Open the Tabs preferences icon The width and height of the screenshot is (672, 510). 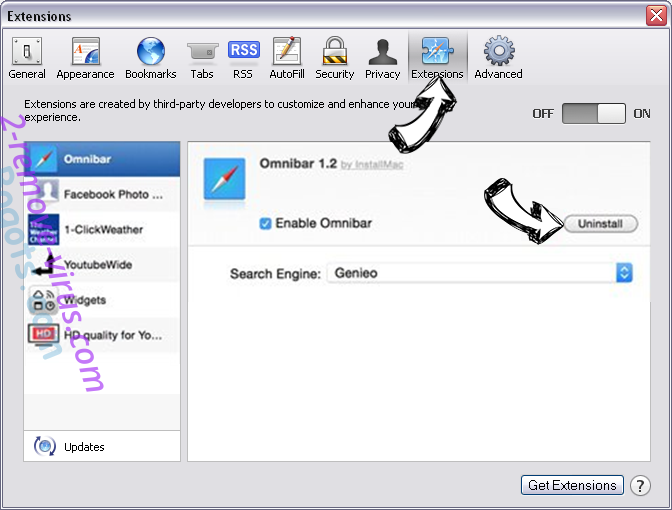pyautogui.click(x=202, y=51)
